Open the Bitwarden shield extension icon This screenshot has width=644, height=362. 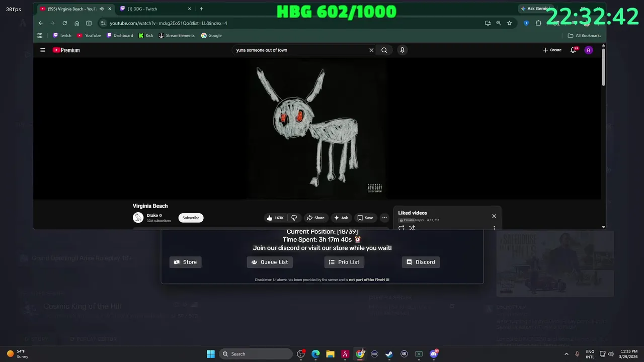(526, 23)
